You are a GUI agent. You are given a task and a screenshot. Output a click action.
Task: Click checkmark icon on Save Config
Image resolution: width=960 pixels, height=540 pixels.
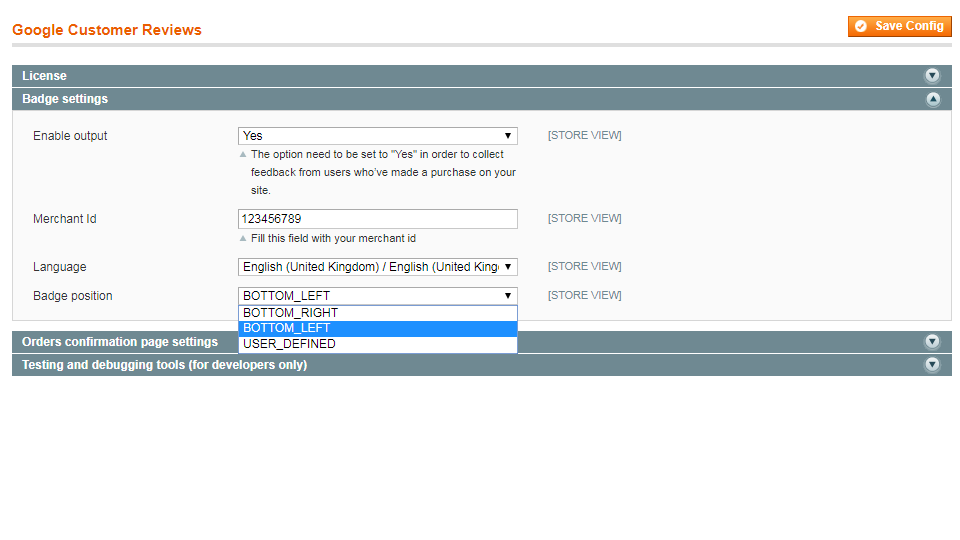tap(861, 26)
